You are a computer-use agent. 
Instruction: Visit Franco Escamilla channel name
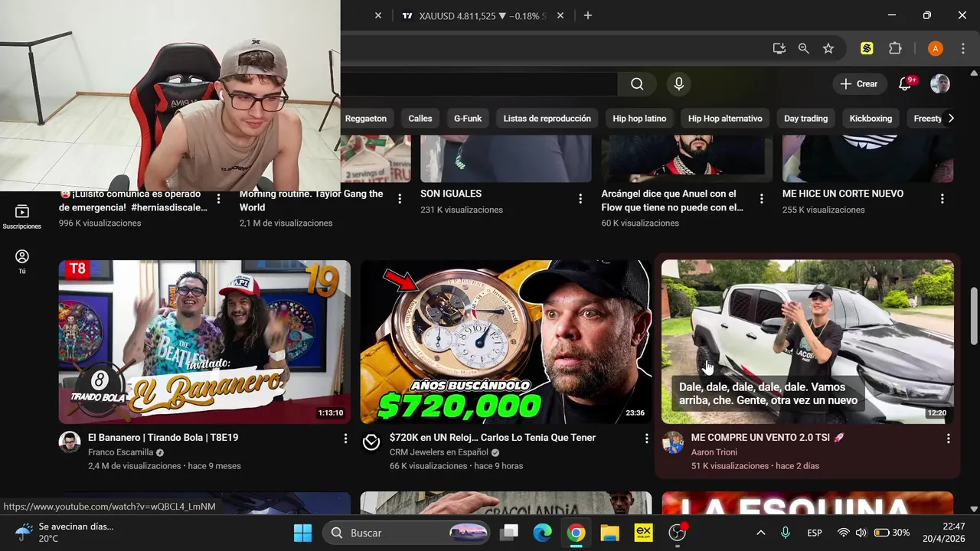pyautogui.click(x=120, y=452)
